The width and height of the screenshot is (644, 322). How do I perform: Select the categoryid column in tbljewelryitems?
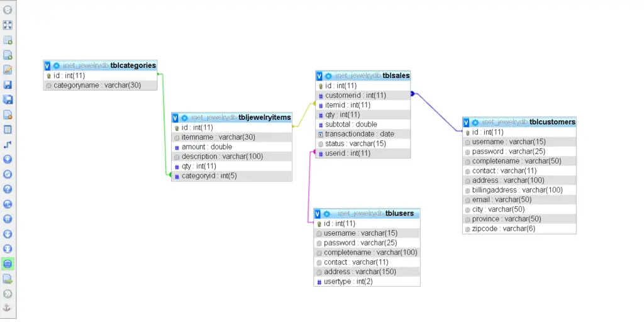(x=208, y=177)
